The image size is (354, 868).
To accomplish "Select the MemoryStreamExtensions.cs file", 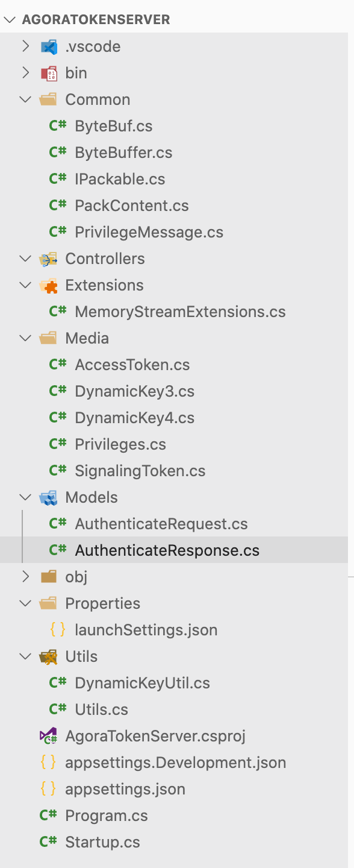I will click(x=180, y=312).
